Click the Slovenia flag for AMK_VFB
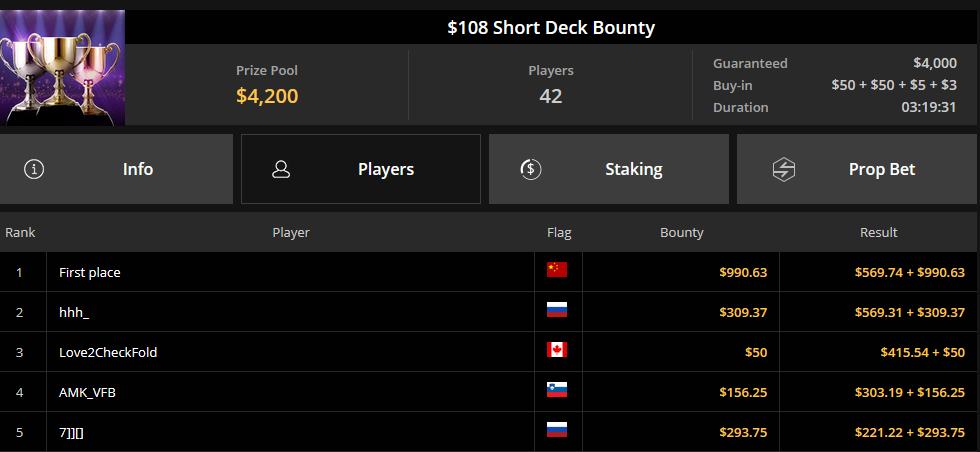Screen dimensions: 980x452 tap(557, 389)
